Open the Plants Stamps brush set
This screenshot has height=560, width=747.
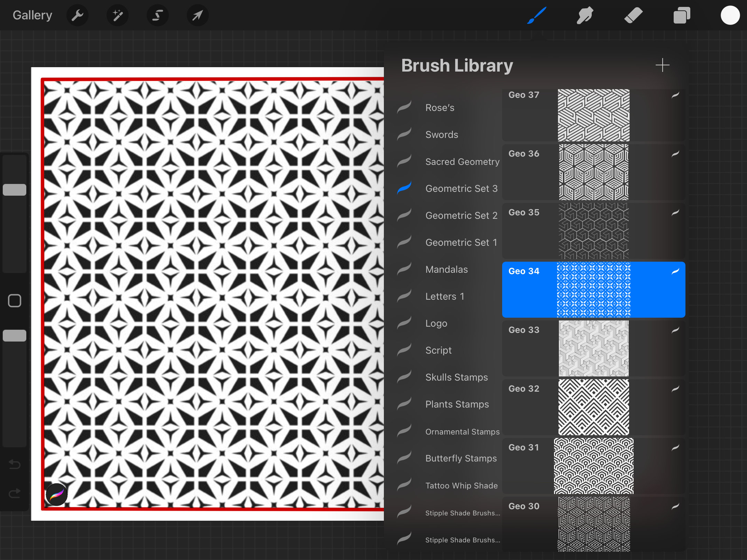click(x=449, y=404)
